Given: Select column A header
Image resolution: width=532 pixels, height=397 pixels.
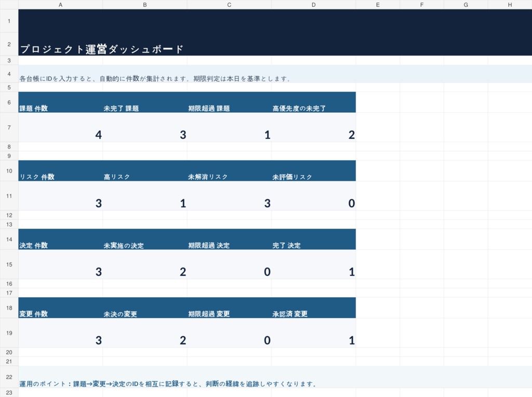Looking at the screenshot, I should tap(60, 5).
